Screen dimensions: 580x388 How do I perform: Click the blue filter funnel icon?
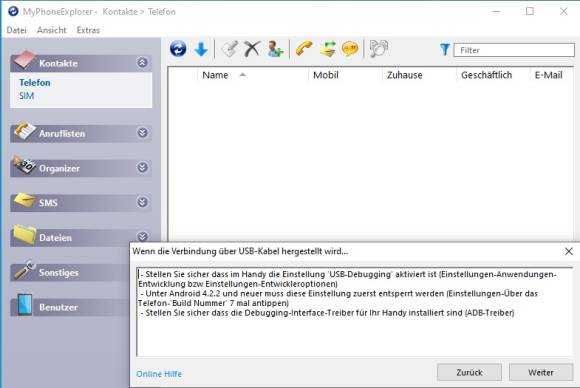pyautogui.click(x=445, y=50)
